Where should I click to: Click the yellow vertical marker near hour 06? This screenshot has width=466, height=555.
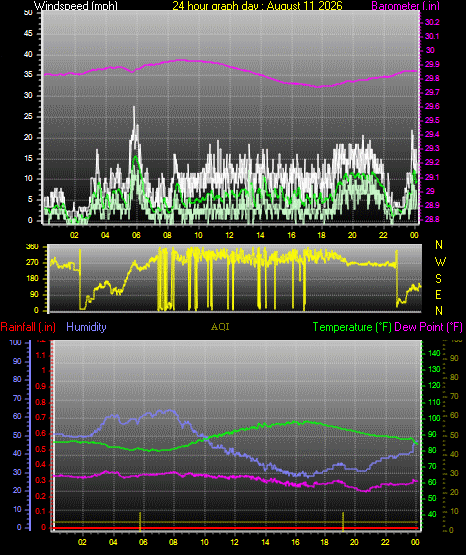140,522
